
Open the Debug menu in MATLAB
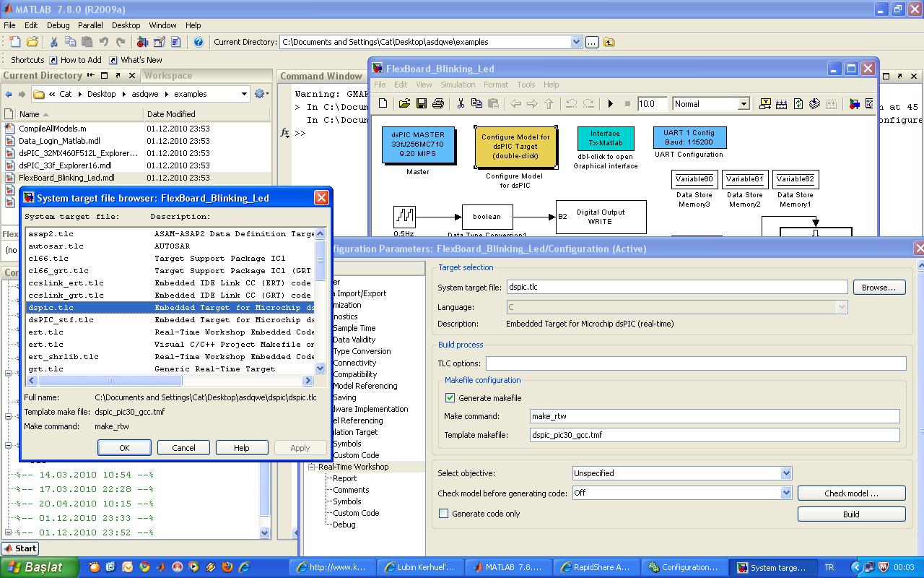pos(58,25)
